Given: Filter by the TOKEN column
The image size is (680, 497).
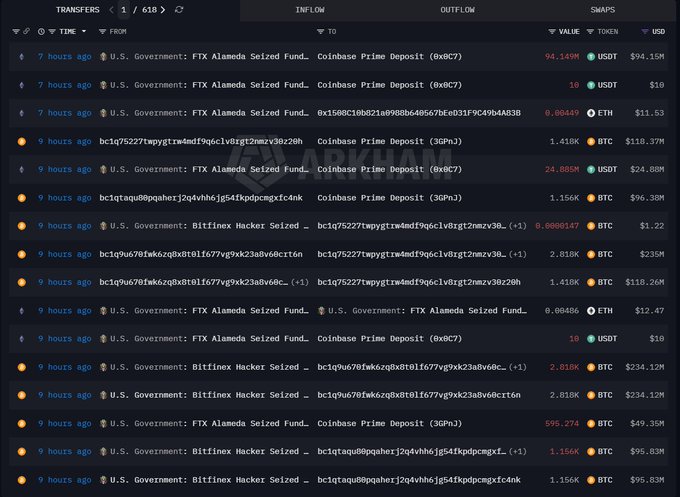Looking at the screenshot, I should point(590,32).
